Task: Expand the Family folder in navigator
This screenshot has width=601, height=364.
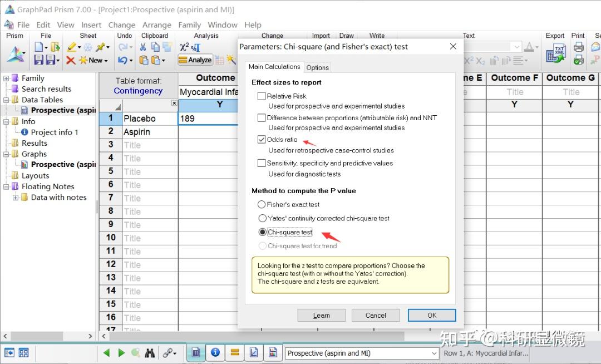Action: pos(6,78)
